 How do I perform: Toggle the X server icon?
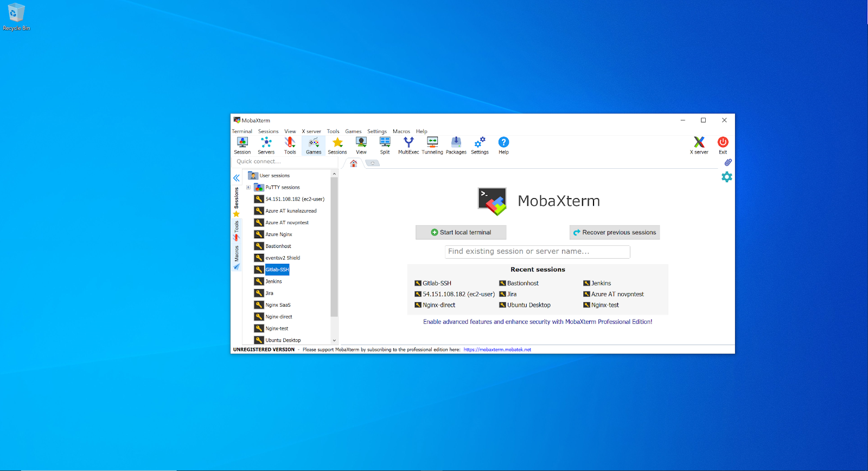[699, 145]
